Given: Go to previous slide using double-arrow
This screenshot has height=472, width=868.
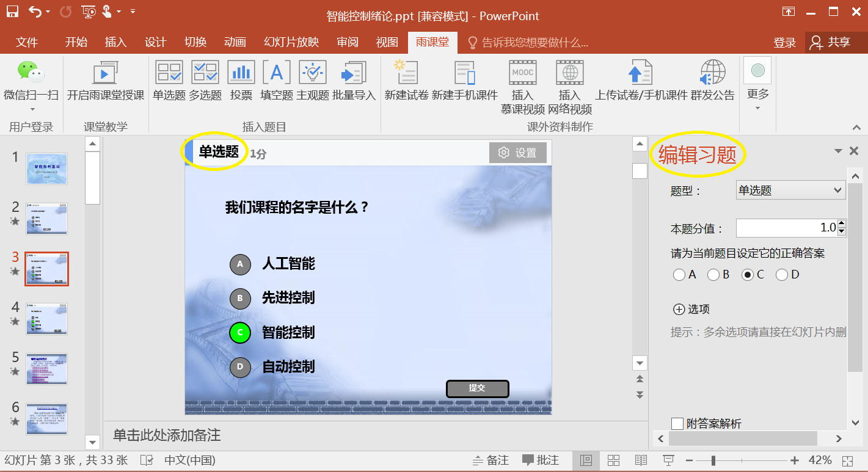Looking at the screenshot, I should click(640, 379).
